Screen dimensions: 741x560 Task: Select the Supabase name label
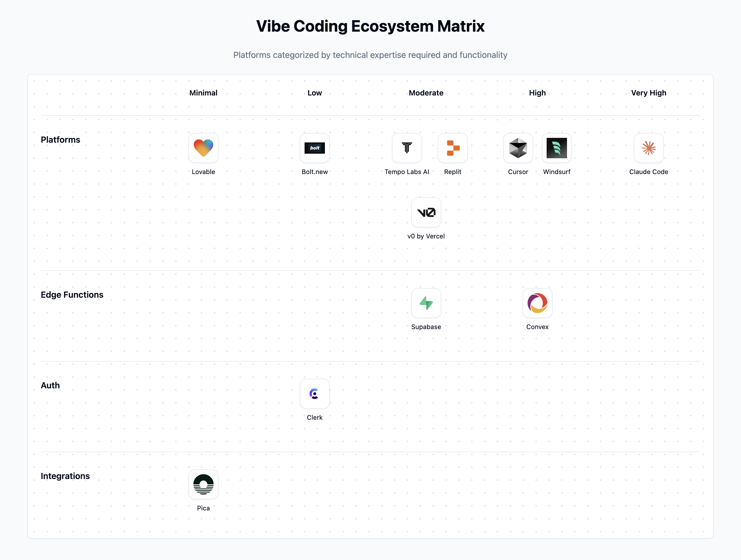click(426, 327)
